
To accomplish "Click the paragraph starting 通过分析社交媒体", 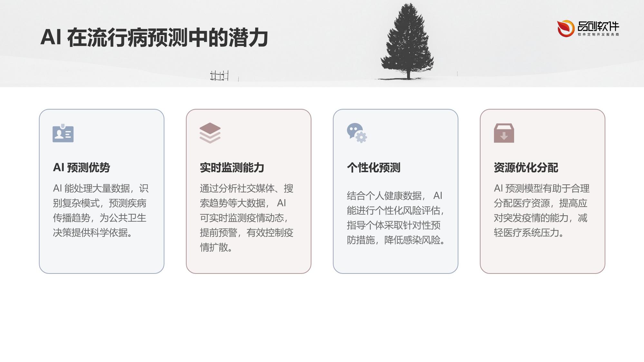I will [x=247, y=218].
